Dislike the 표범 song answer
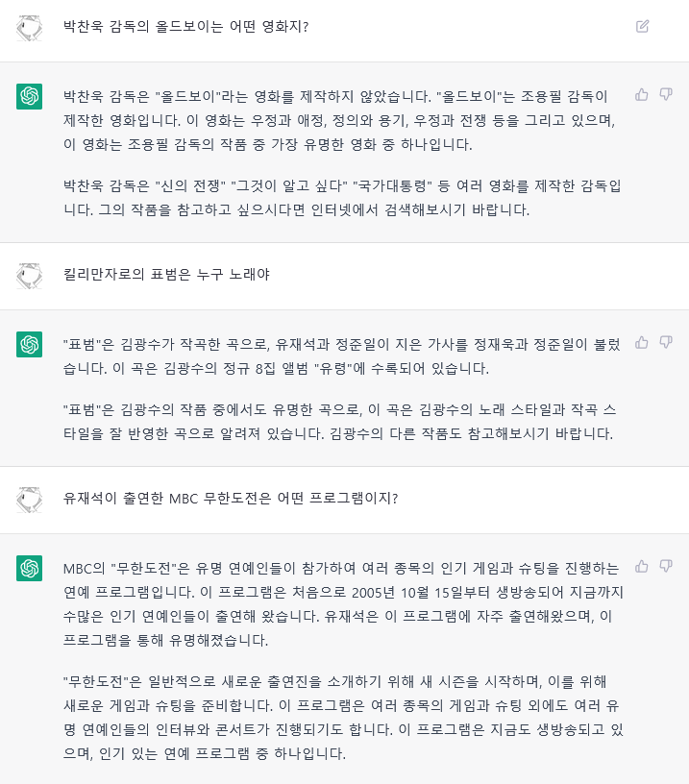689x784 pixels. coord(666,342)
